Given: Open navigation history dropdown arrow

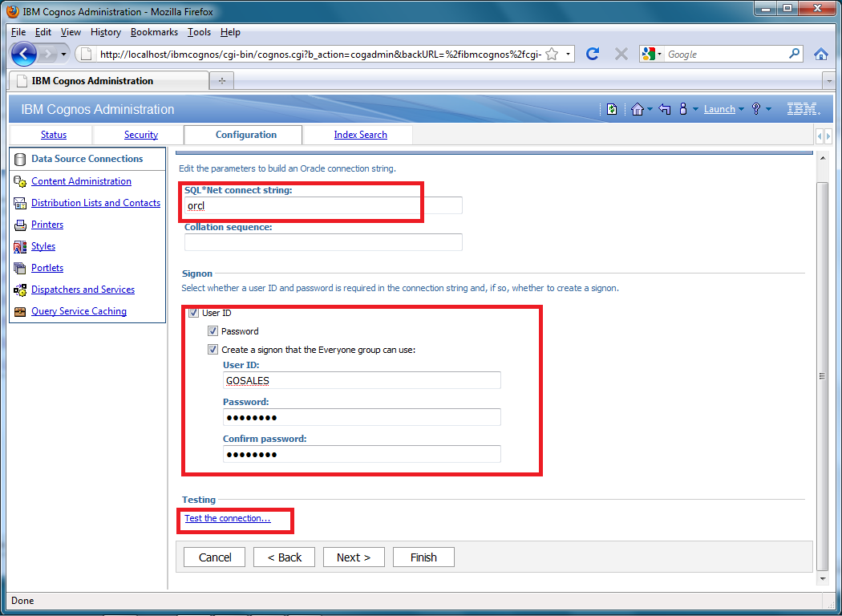Looking at the screenshot, I should click(63, 55).
